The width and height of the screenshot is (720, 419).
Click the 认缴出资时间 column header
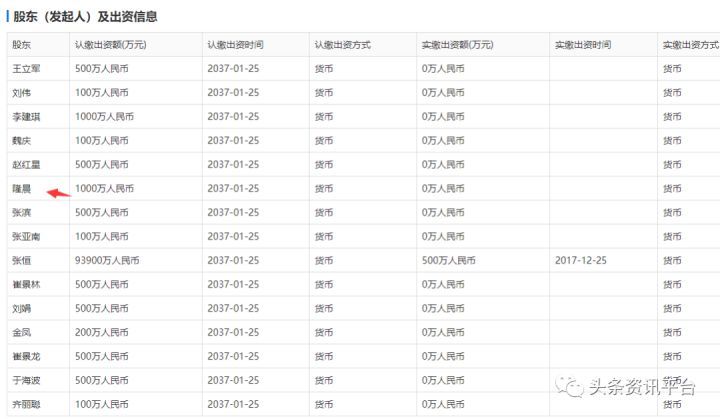tap(235, 45)
